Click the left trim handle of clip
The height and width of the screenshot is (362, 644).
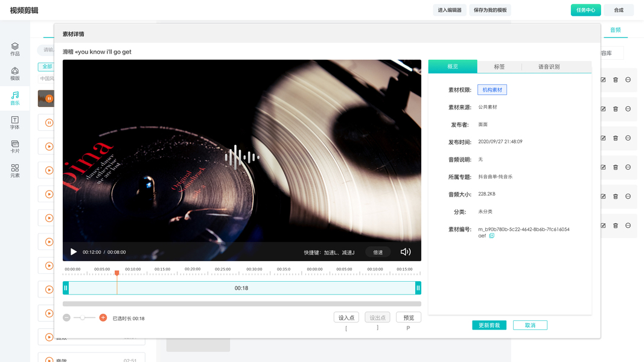66,288
